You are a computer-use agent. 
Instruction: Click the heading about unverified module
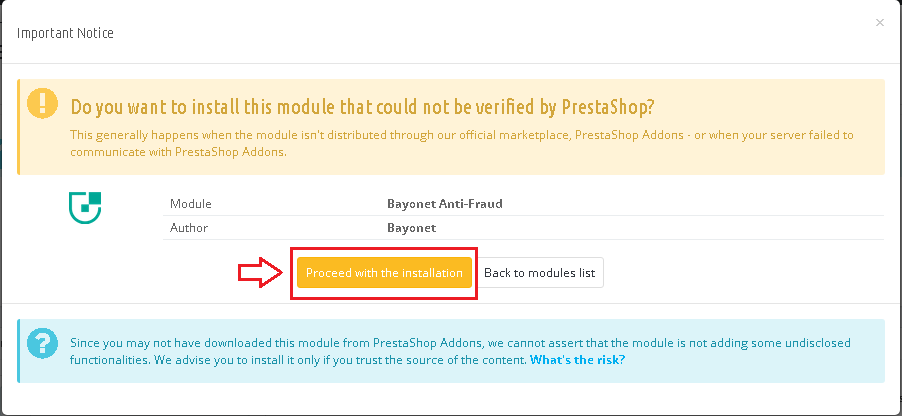363,107
